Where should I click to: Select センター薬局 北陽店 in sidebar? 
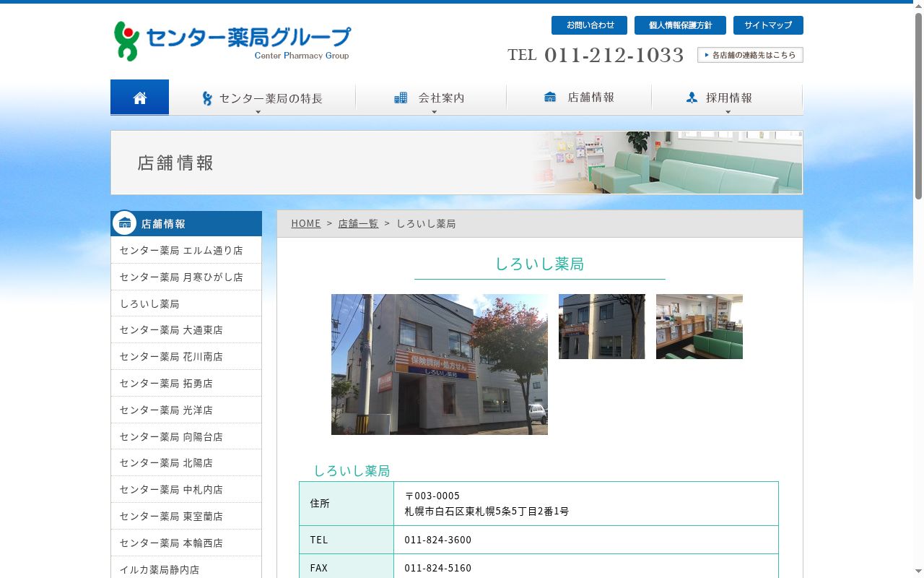(186, 463)
